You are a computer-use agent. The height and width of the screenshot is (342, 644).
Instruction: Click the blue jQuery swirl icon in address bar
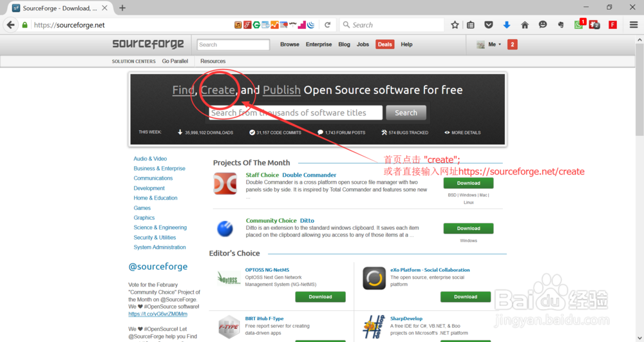pyautogui.click(x=311, y=25)
